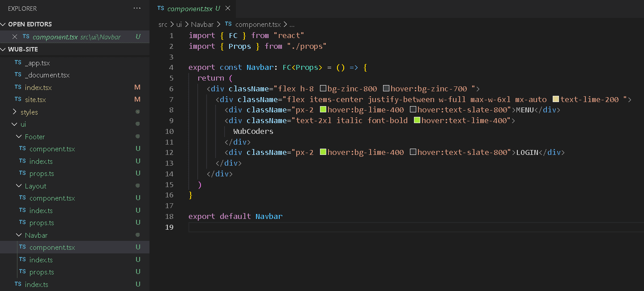Click on empty line 19 in editor
Viewport: 644px width, 291px height.
click(x=358, y=227)
